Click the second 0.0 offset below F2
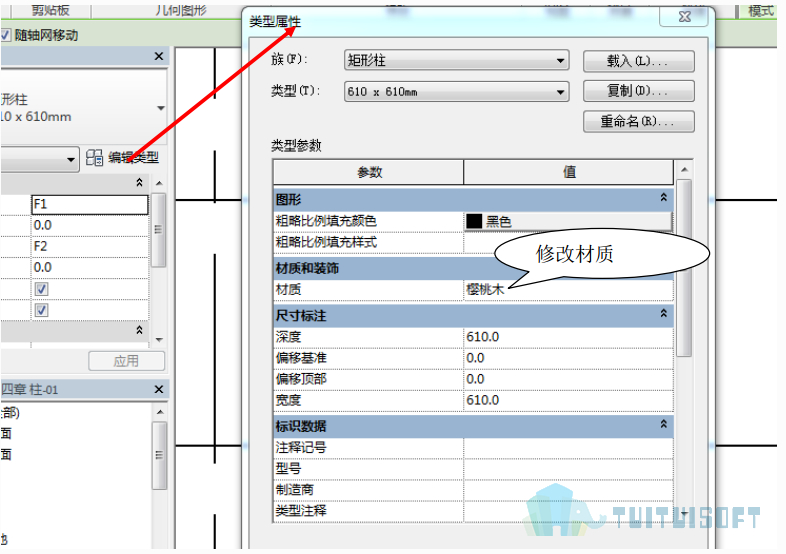 point(90,268)
